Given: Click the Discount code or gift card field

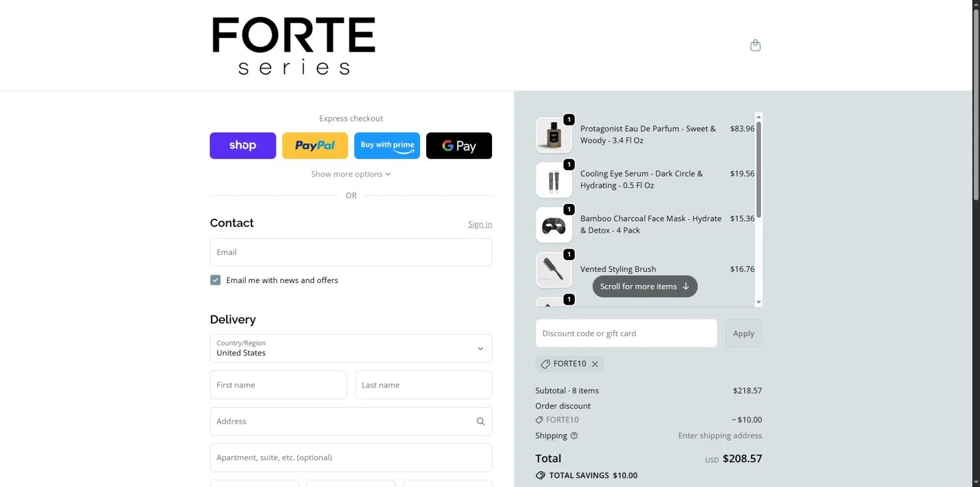Looking at the screenshot, I should coord(626,333).
